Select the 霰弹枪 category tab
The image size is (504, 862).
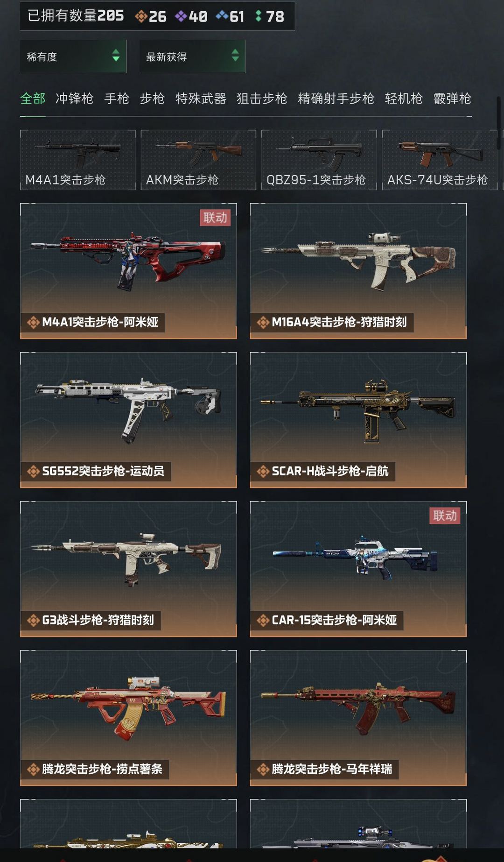[x=452, y=99]
